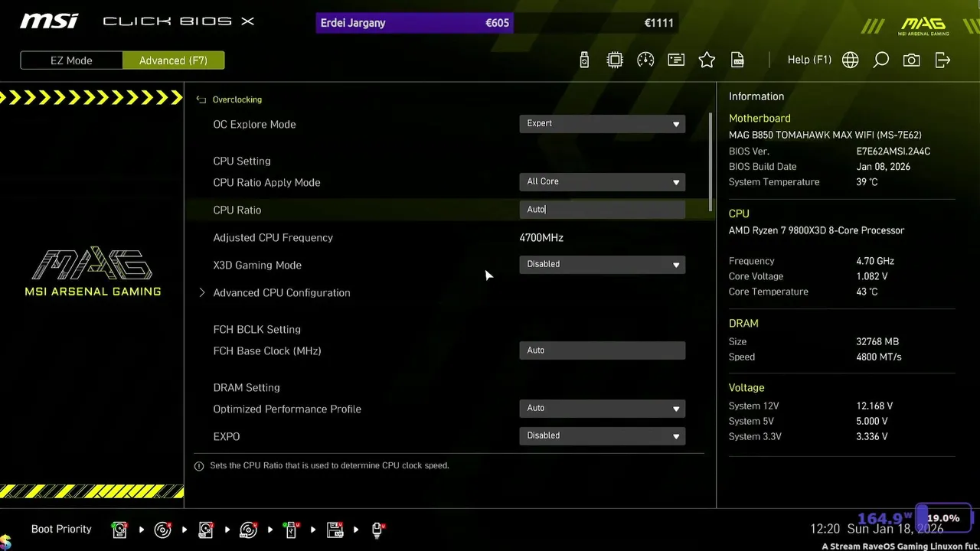Select the OC Explore Mode label
The image size is (980, 551).
(x=254, y=124)
